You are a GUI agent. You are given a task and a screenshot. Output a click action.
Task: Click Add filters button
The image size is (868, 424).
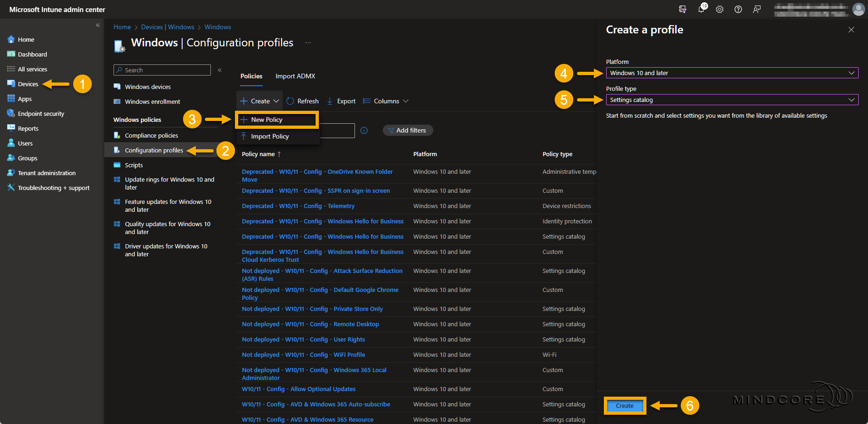pyautogui.click(x=407, y=131)
